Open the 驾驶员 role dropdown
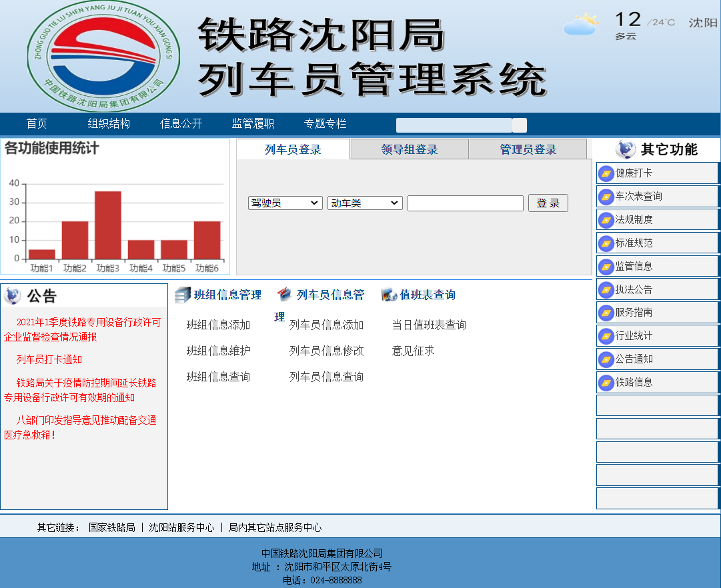This screenshot has width=721, height=588. pyautogui.click(x=285, y=203)
